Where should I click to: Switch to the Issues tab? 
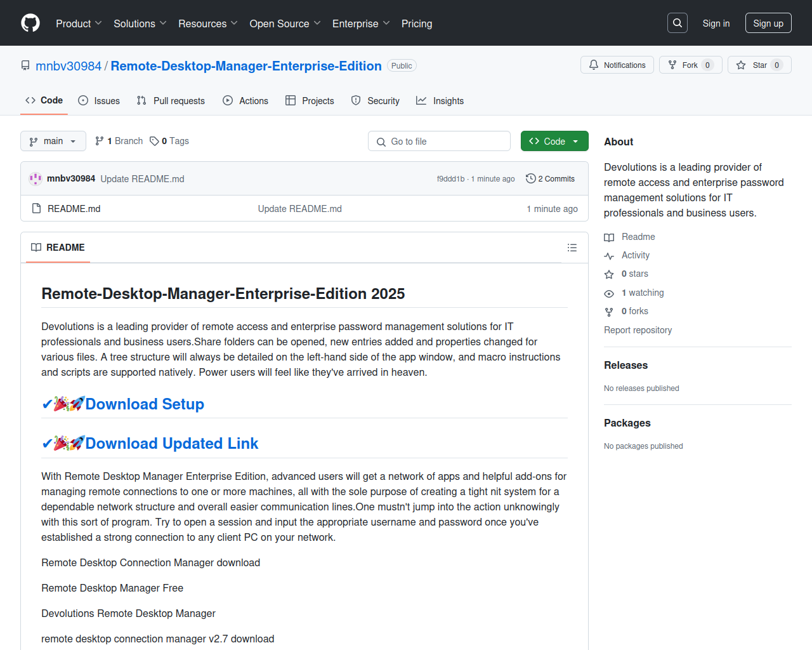[x=99, y=100]
